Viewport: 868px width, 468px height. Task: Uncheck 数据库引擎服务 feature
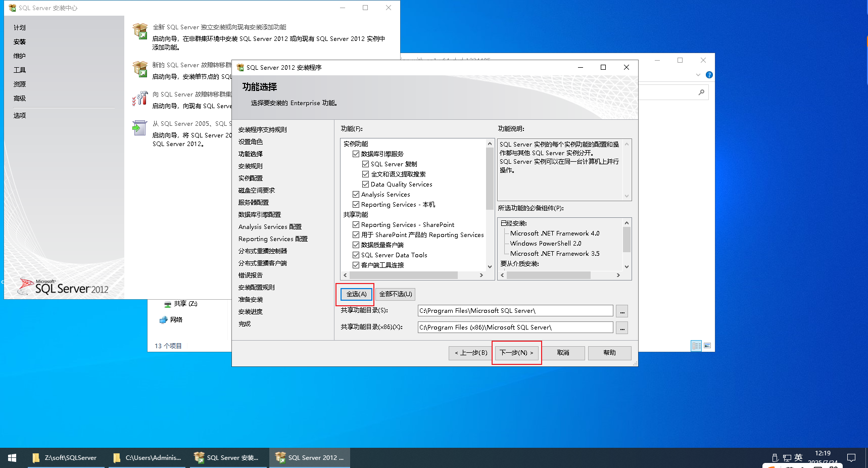tap(356, 154)
